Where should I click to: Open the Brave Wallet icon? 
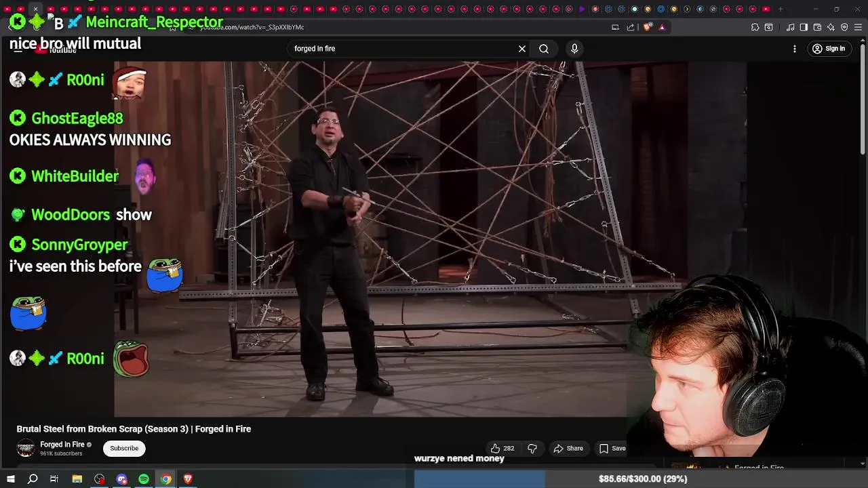[x=817, y=27]
